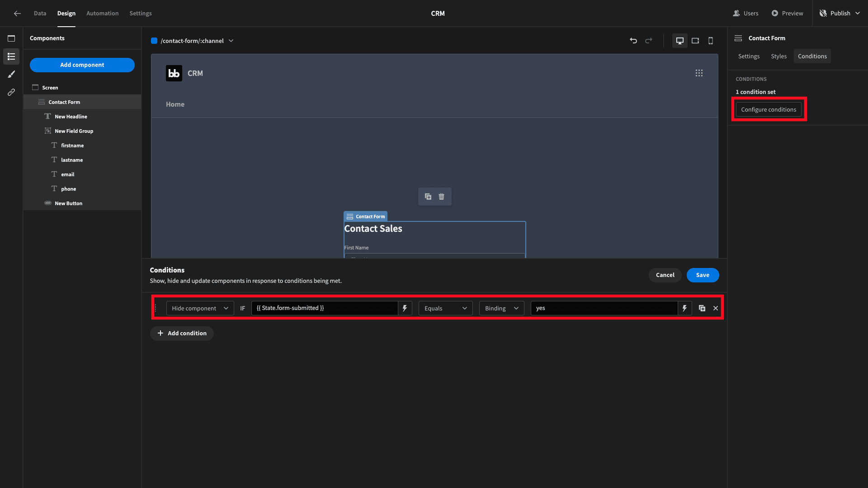
Task: Click the Publish rocket icon
Action: tap(823, 14)
